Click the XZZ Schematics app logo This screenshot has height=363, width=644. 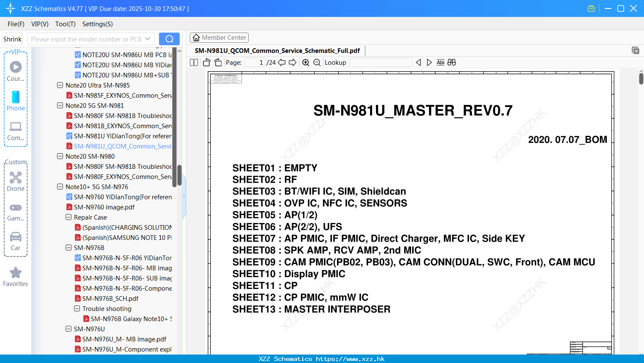click(x=10, y=8)
